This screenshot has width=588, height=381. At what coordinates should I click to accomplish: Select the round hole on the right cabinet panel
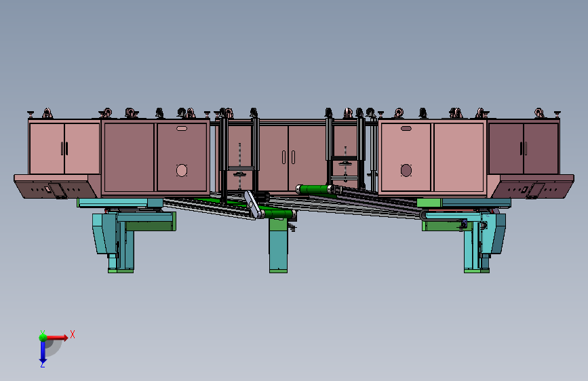coord(406,171)
